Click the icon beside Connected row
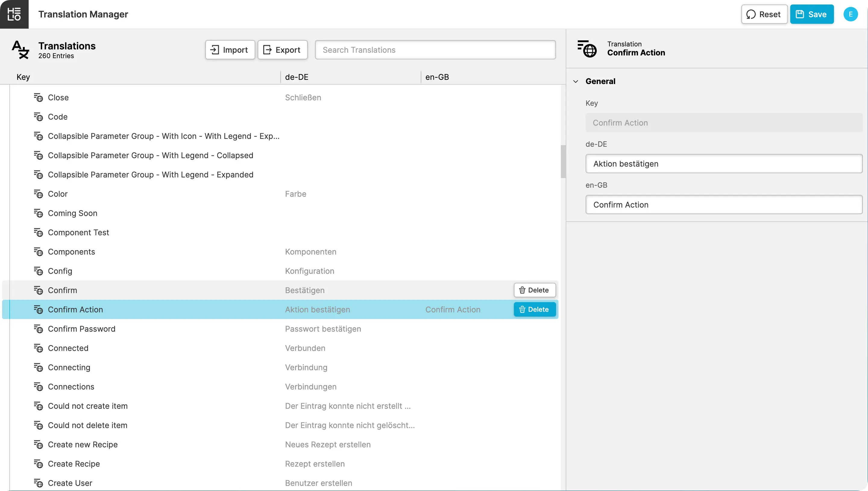Screen dimensions: 868x491 coord(38,348)
